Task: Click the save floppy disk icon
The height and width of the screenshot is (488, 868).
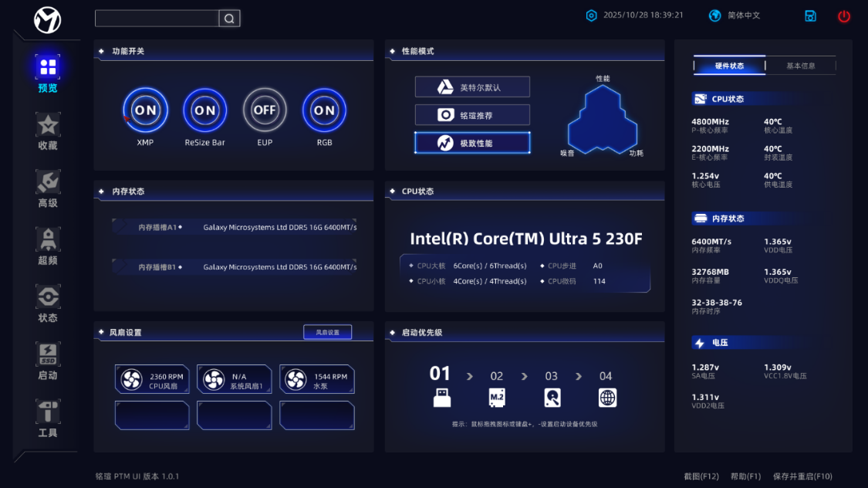Action: click(810, 16)
